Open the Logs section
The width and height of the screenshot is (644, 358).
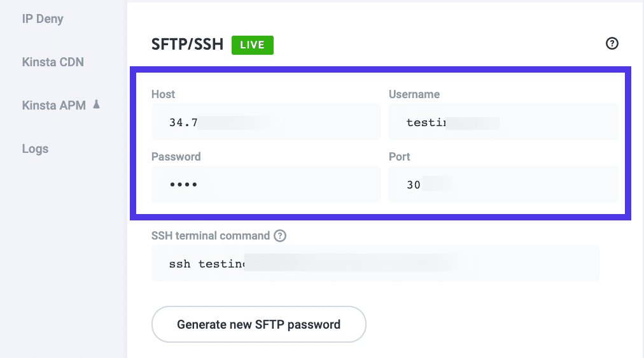tap(35, 148)
